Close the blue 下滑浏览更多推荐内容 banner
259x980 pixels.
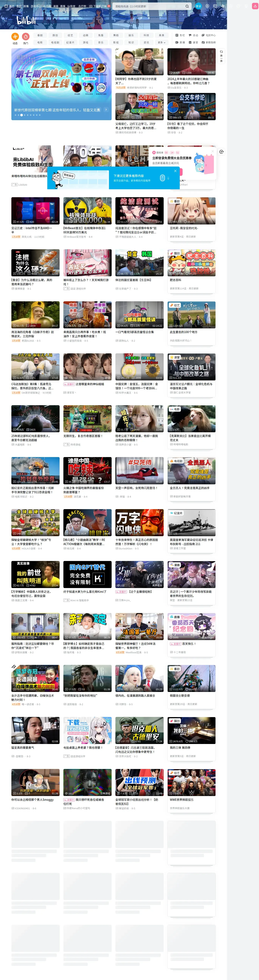tap(175, 171)
